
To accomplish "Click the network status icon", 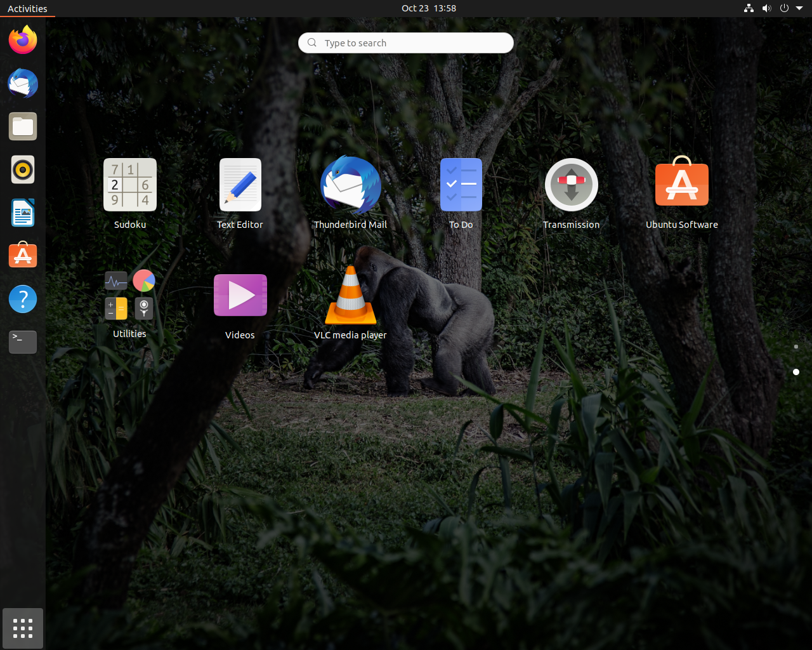I will point(749,8).
